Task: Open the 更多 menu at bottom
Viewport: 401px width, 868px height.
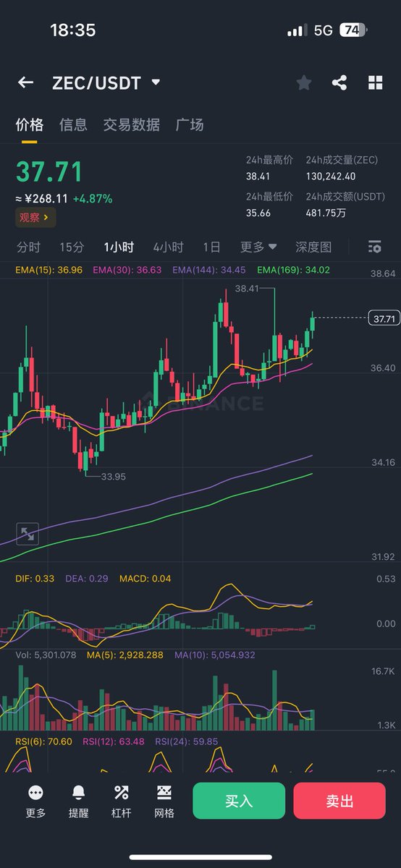Action: pyautogui.click(x=35, y=801)
